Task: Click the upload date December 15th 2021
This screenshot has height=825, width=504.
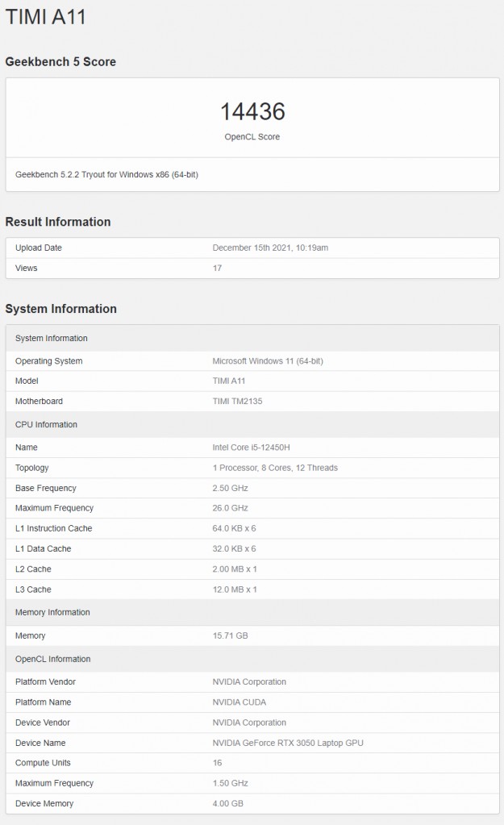Action: [x=270, y=248]
